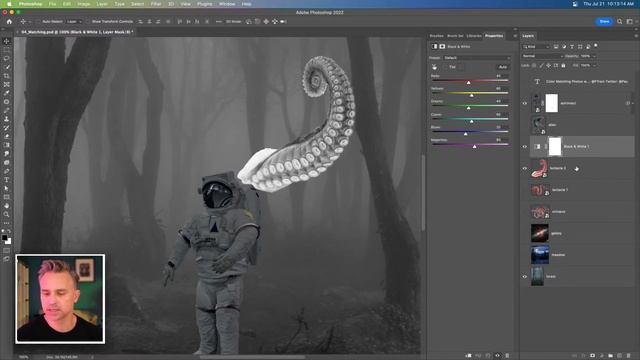Hide the astronaut layer
Screen dimensions: 640x360
point(525,103)
